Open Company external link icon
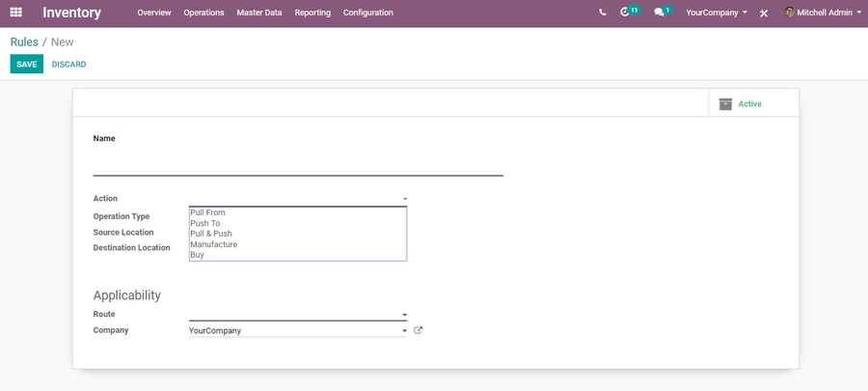The height and width of the screenshot is (391, 868). 418,330
